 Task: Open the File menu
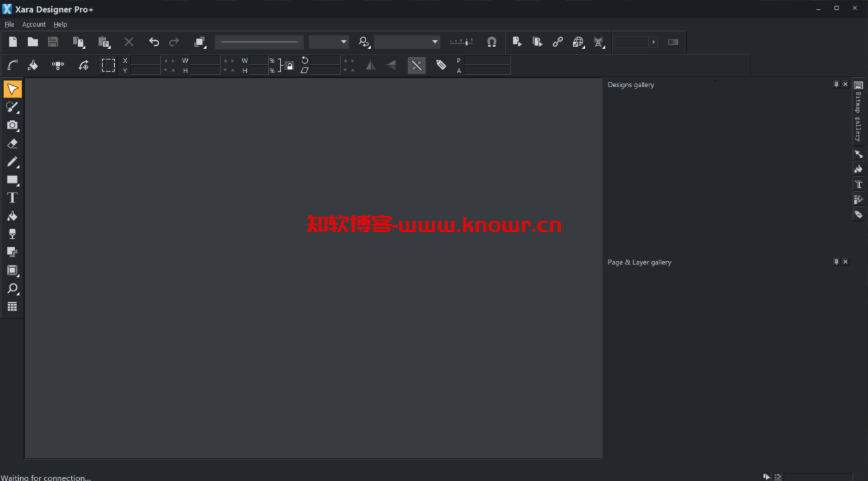point(9,24)
